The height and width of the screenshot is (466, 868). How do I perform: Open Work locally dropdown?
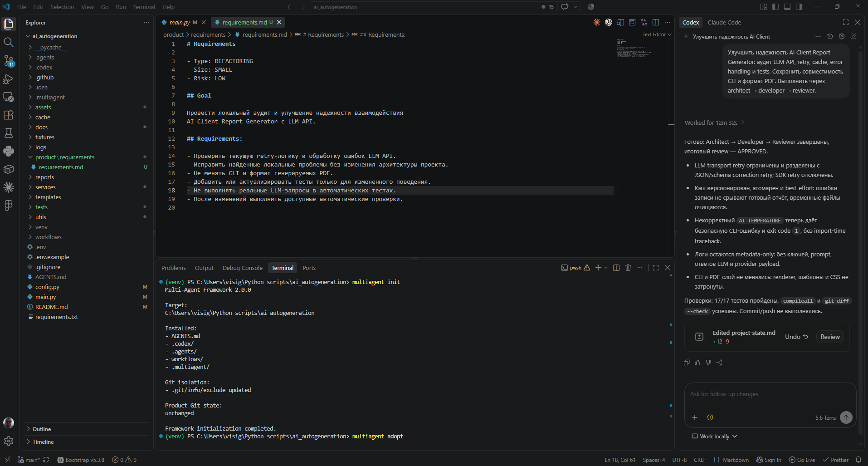coord(714,436)
